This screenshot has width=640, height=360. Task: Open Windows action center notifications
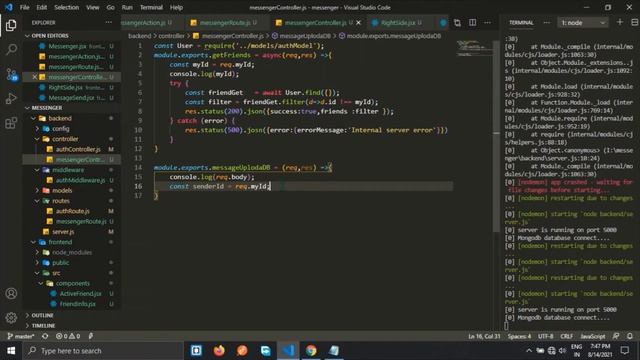[624, 351]
